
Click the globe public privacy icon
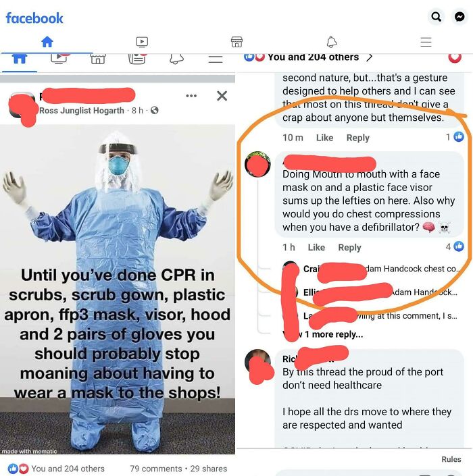pyautogui.click(x=154, y=110)
